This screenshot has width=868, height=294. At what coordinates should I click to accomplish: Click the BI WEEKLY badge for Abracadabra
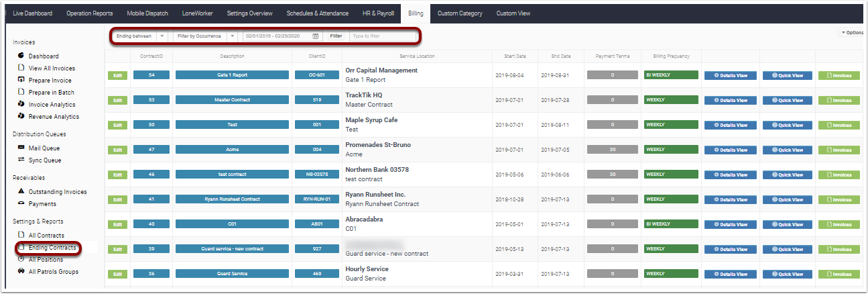(671, 224)
